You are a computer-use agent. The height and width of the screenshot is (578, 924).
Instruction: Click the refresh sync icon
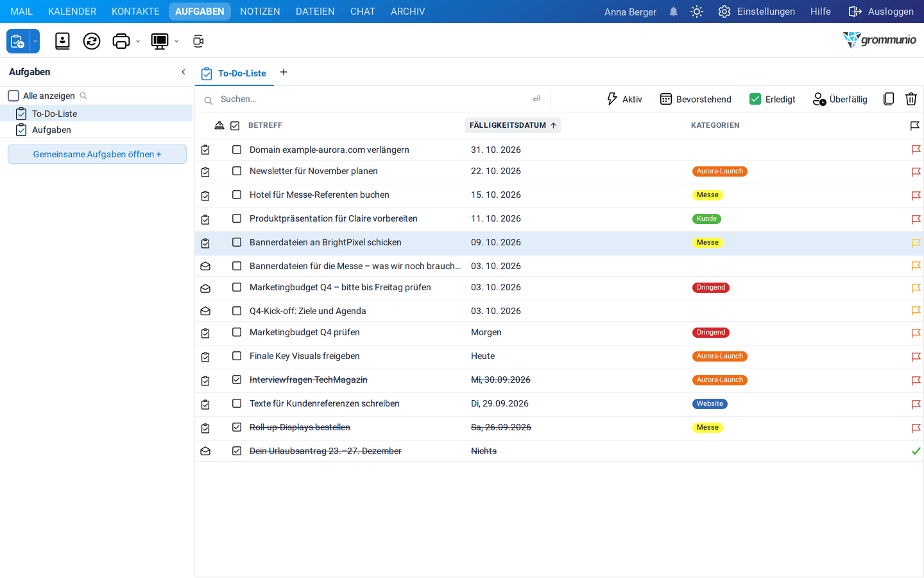[92, 41]
